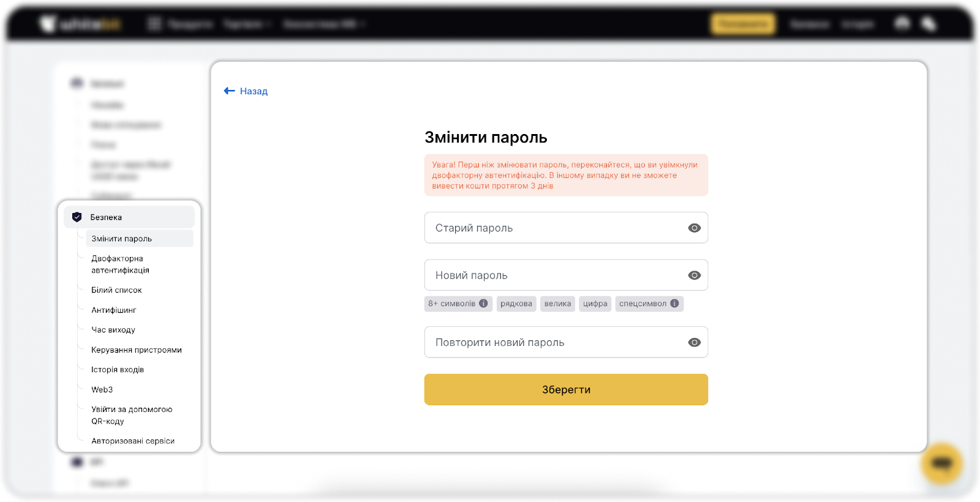
Task: Open the Антифішинг menu item
Action: [114, 310]
